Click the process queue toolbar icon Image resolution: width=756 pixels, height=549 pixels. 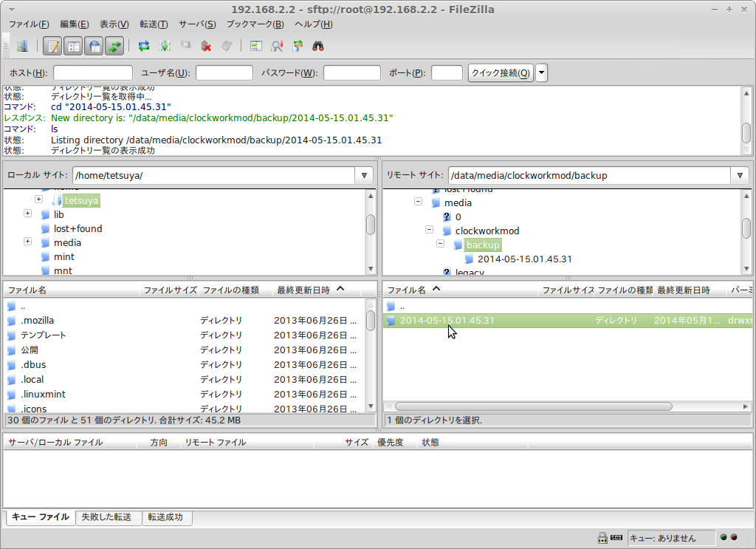tap(165, 47)
